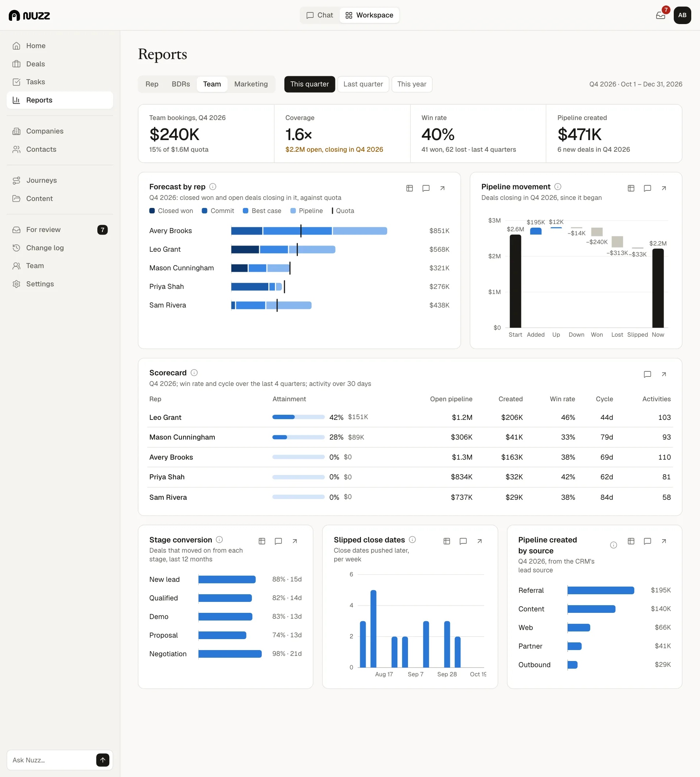Show info tooltip for Stage conversion
Viewport: 700px width, 777px height.
(219, 540)
